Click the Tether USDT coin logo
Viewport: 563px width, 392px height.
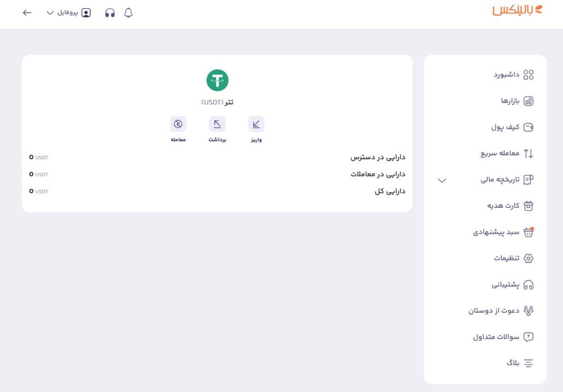tap(217, 80)
